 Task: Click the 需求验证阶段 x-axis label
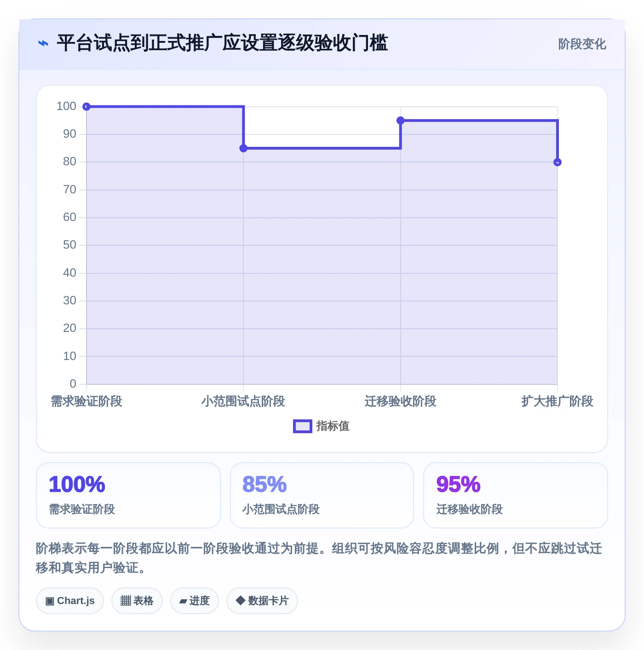pyautogui.click(x=86, y=401)
